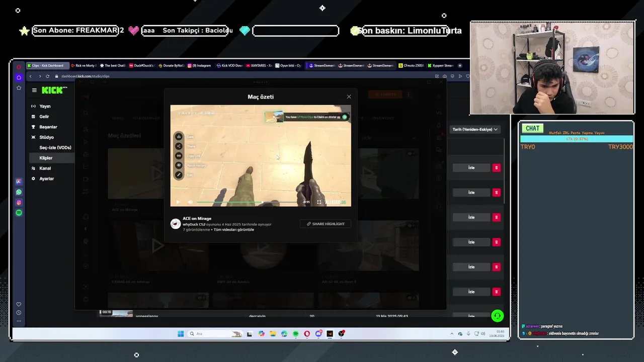Switch to the XANTARES browser tab
644x362 pixels.
coord(259,65)
